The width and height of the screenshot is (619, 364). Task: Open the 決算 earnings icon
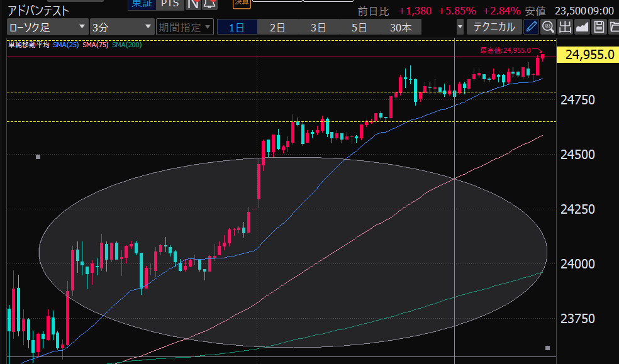coord(241,3)
